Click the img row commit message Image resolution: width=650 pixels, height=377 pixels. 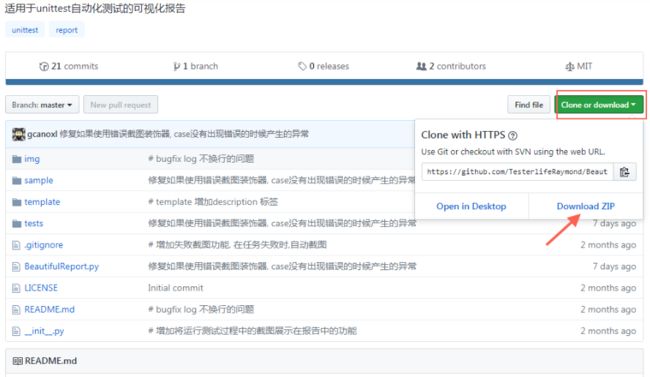[x=201, y=159]
